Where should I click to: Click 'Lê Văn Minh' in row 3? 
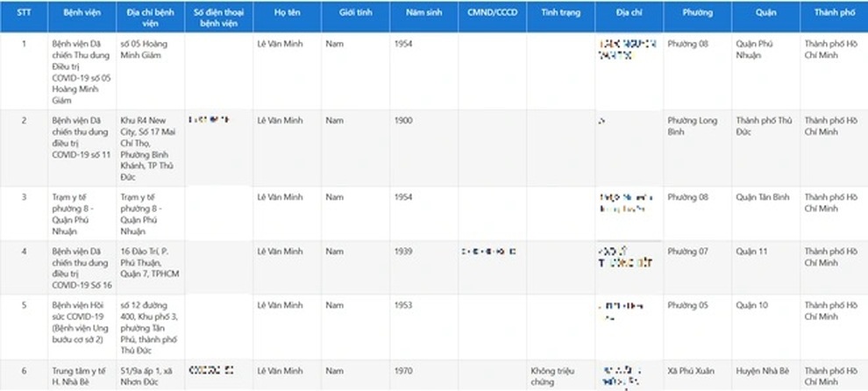(280, 197)
